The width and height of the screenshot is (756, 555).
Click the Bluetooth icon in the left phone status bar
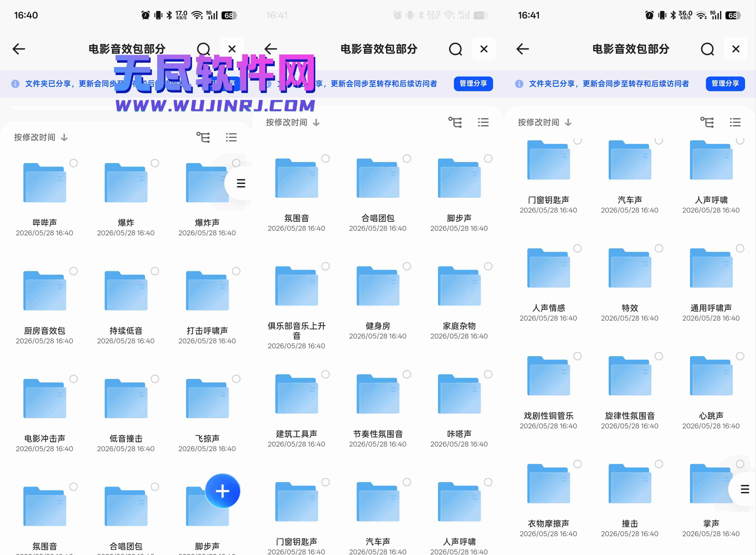point(169,15)
